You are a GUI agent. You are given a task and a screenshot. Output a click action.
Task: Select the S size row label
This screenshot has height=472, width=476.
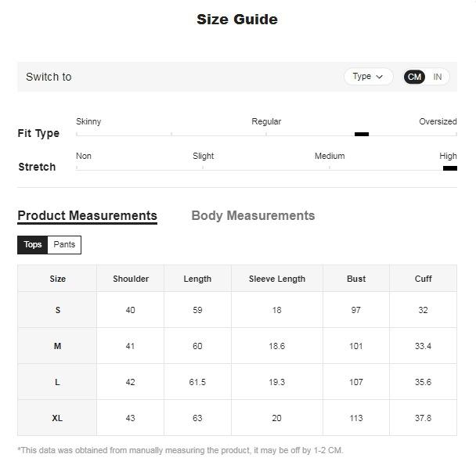(x=57, y=311)
